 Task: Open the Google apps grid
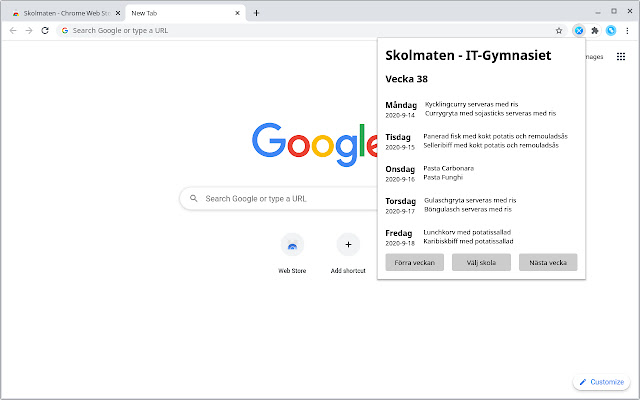(x=621, y=57)
